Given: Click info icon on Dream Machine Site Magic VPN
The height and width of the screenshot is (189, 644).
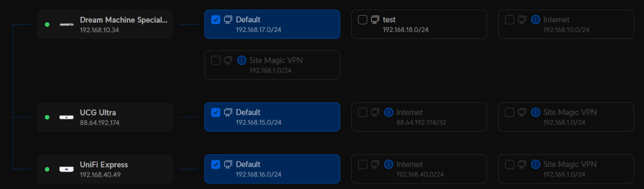Looking at the screenshot, I should [241, 60].
